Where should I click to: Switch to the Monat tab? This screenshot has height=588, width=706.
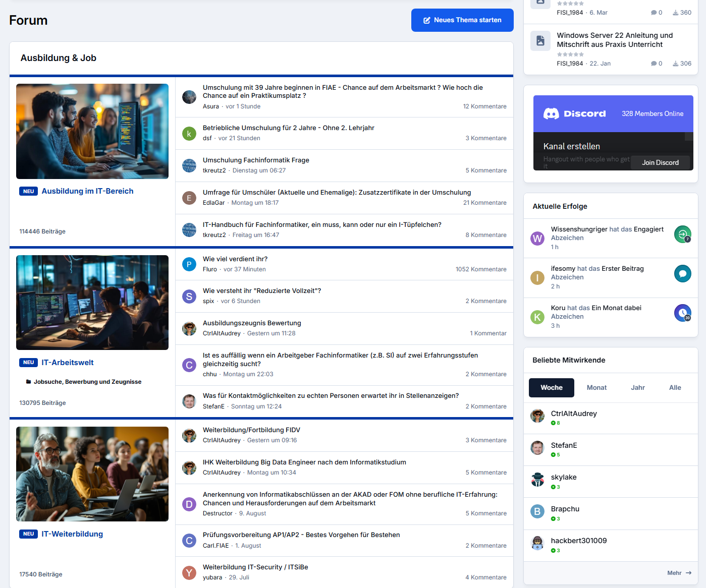(x=596, y=388)
